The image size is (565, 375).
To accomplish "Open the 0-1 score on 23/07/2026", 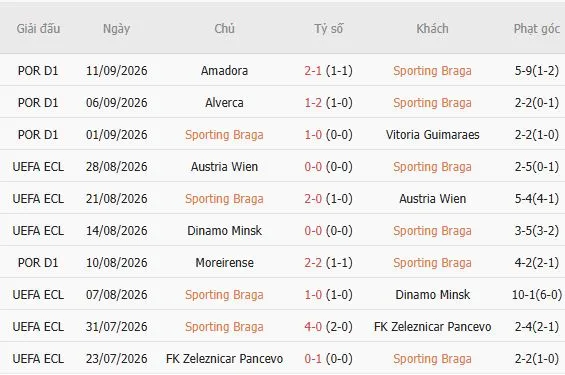I will [313, 359].
